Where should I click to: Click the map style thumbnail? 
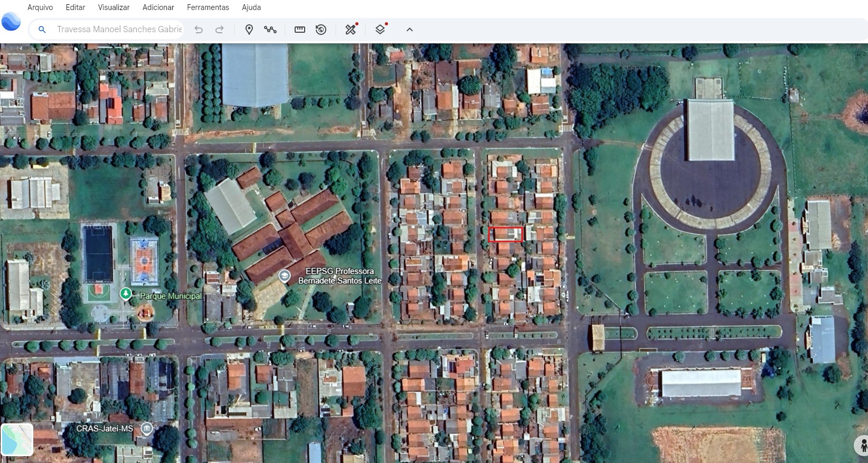point(17,439)
